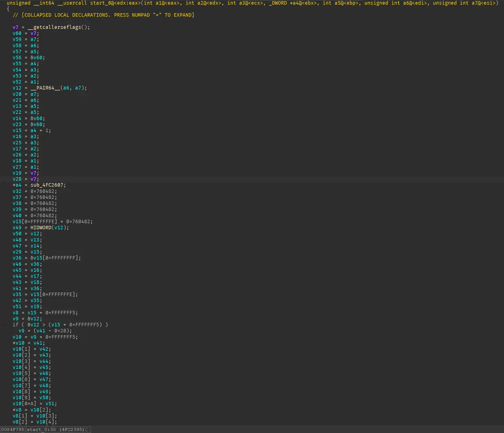Click the line 'v9 = (v41 - 0x28);'

[45, 331]
